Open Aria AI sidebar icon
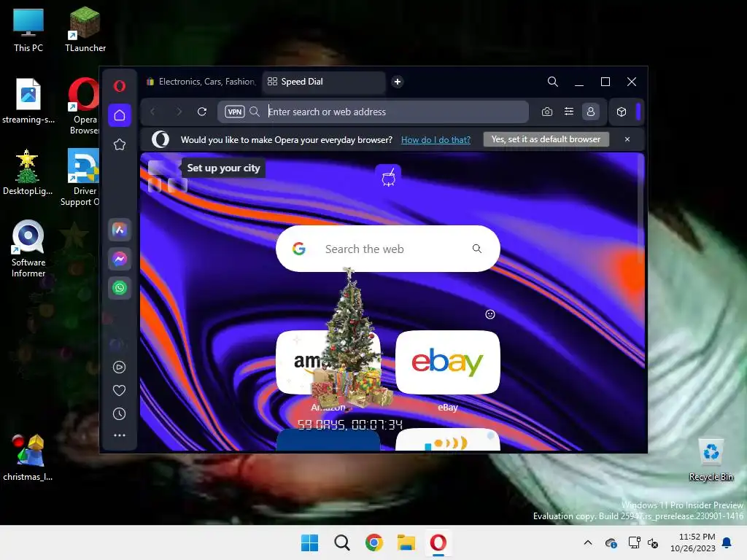Image resolution: width=747 pixels, height=560 pixels. pos(120,230)
